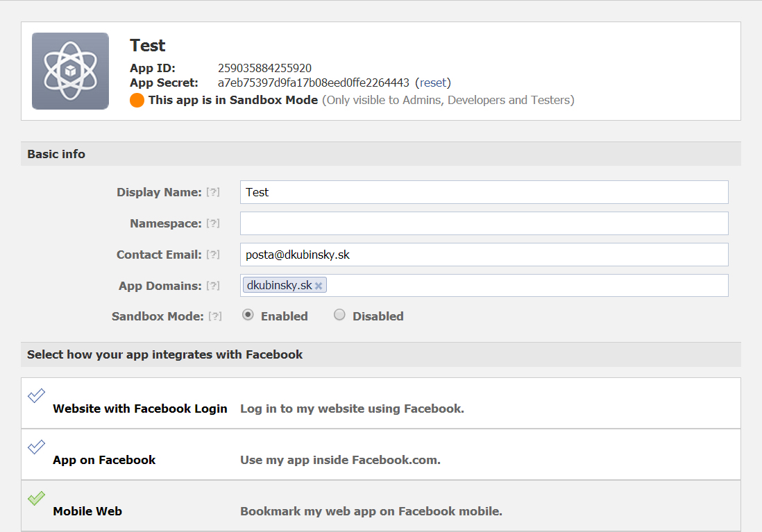Screen dimensions: 762x532
Task: Click the 'Test' app title heading
Action: click(148, 45)
